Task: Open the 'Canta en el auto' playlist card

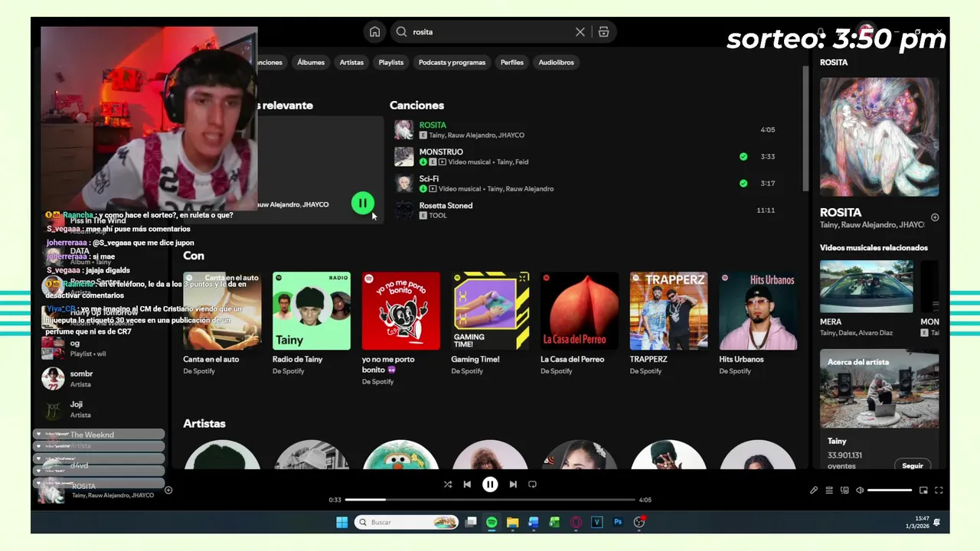Action: point(222,323)
